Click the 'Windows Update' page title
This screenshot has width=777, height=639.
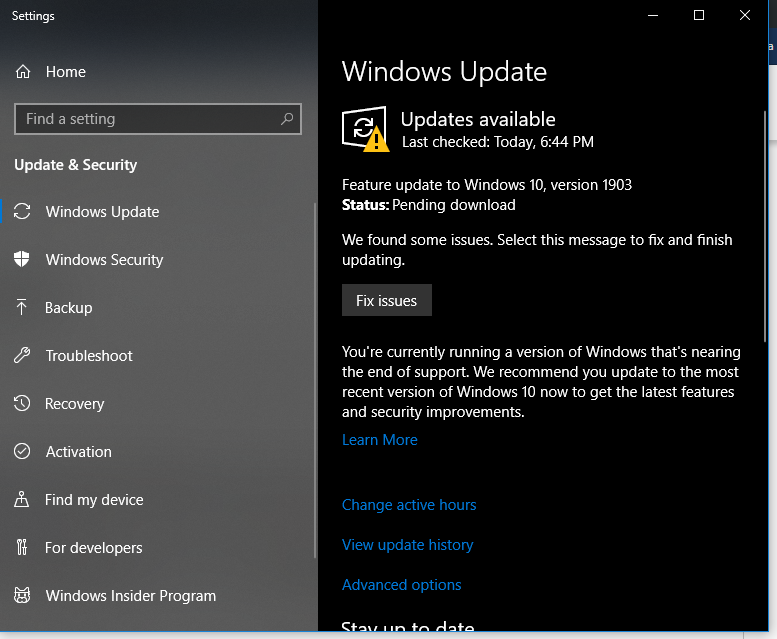[x=444, y=71]
